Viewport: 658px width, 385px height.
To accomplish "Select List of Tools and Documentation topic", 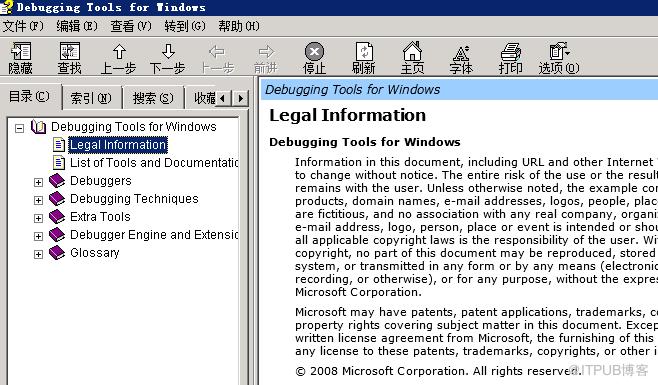I will click(154, 163).
